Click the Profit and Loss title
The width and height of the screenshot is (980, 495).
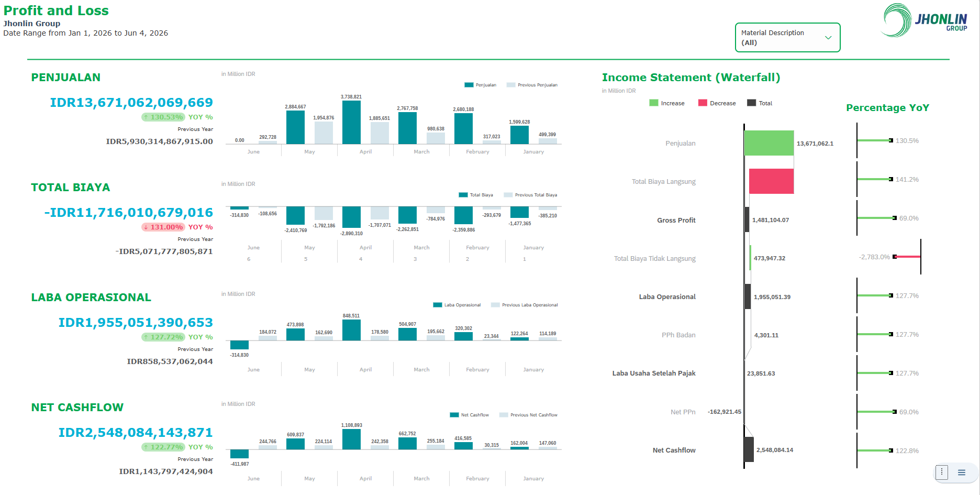[56, 10]
